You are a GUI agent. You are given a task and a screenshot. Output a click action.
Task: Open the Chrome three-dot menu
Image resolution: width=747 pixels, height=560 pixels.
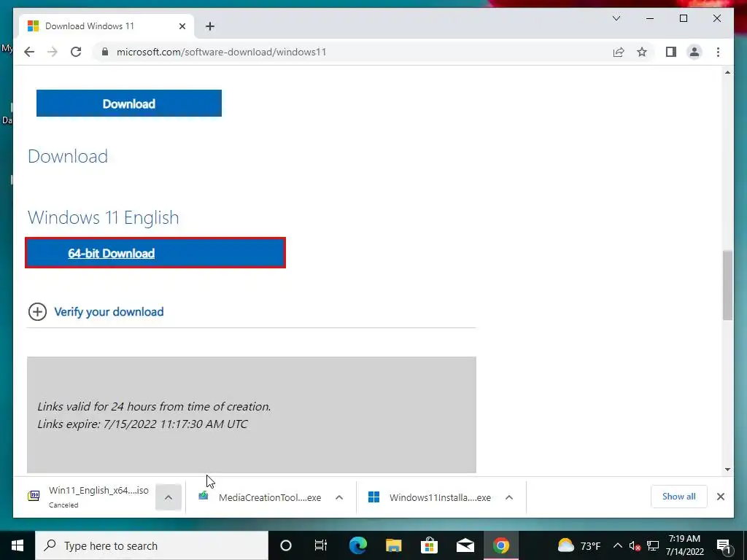tap(718, 52)
